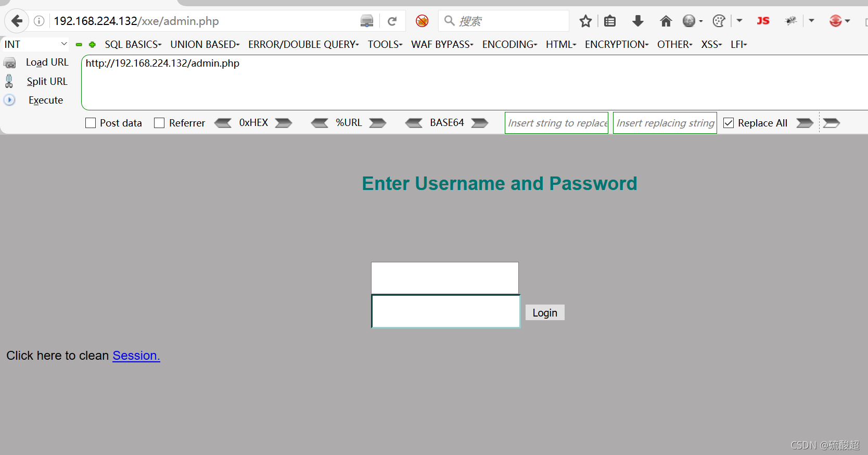Click the NoScript blocked icon

422,21
